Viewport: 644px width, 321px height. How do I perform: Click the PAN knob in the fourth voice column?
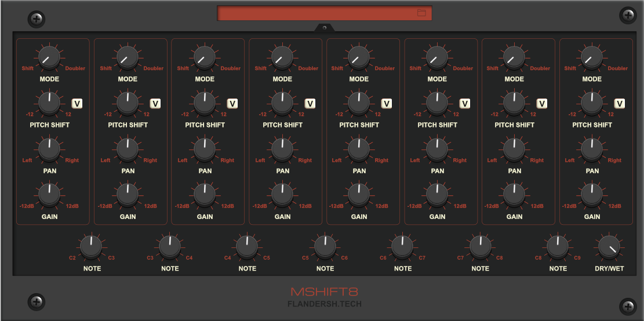(282, 149)
